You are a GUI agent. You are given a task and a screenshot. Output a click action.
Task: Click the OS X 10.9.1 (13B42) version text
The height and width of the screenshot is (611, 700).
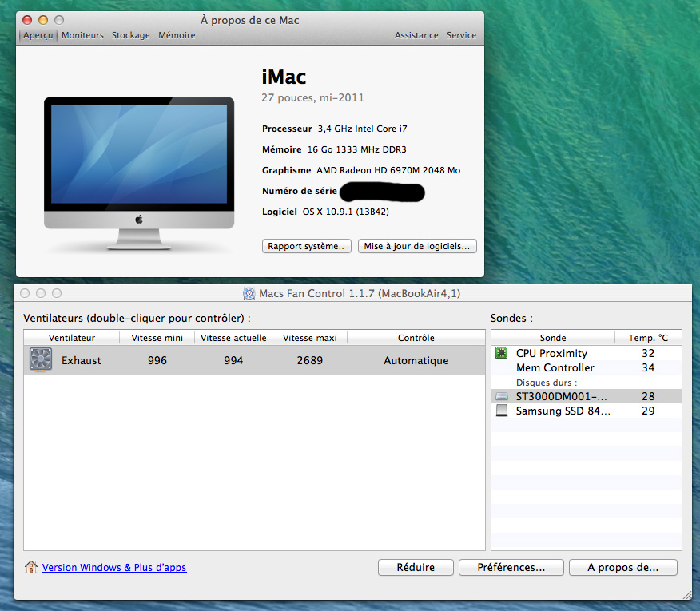345,212
